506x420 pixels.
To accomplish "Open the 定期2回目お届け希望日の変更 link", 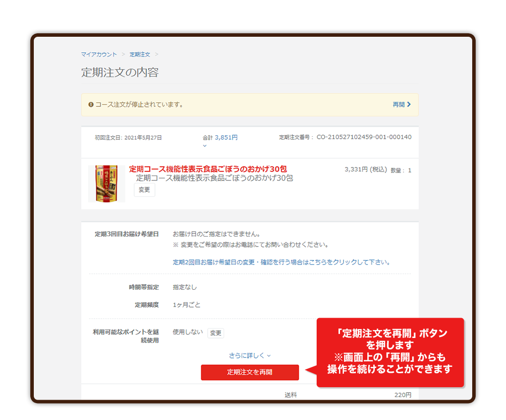I will click(282, 262).
